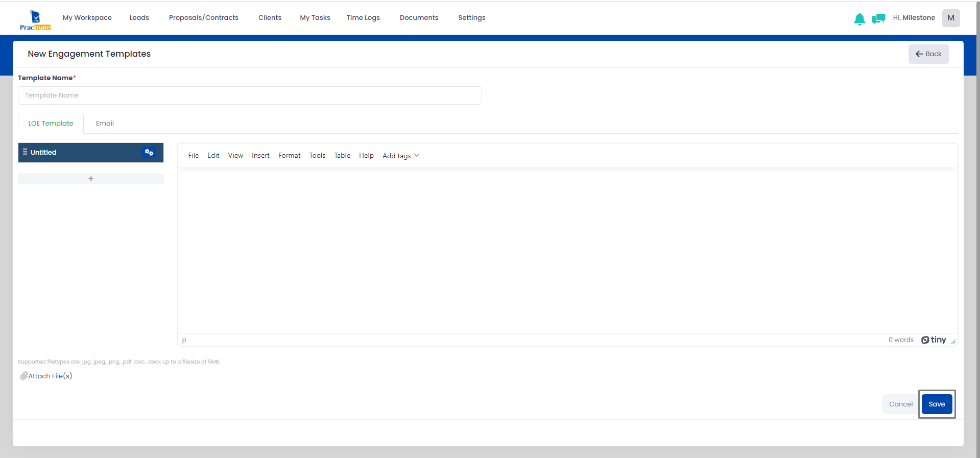Focus the Template Name input field

coord(250,95)
